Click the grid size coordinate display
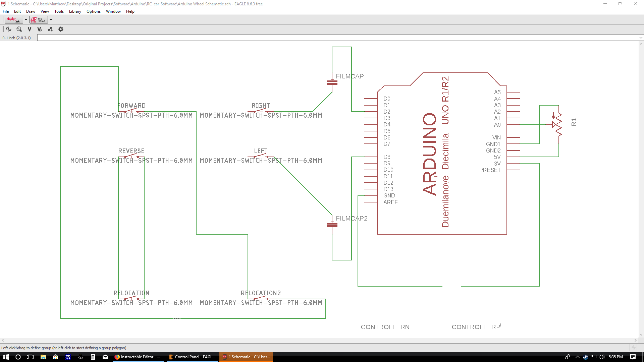This screenshot has width=644, height=362. coord(16,38)
